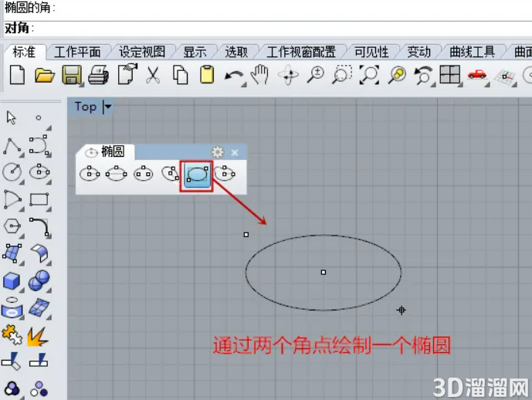Pick last ellipse toolbar variant
The width and height of the screenshot is (532, 400).
[225, 174]
